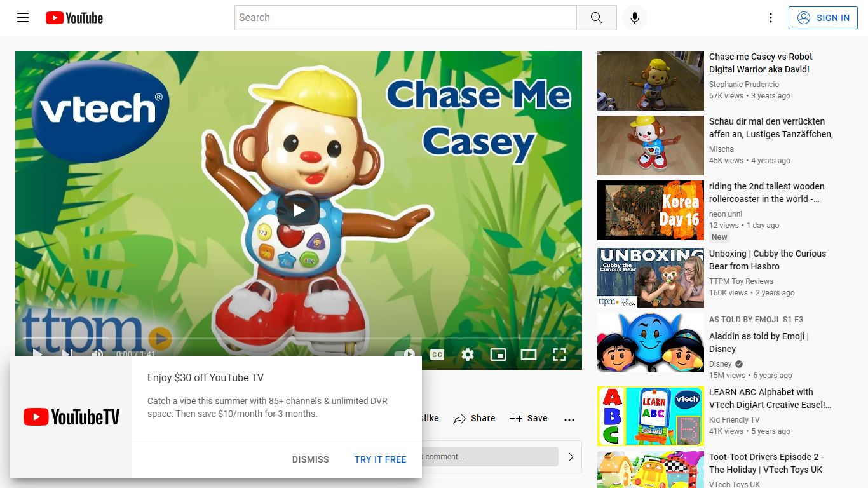Screen dimensions: 868x488
Task: Click Stephanie Prudencio channel name
Action: tap(744, 84)
